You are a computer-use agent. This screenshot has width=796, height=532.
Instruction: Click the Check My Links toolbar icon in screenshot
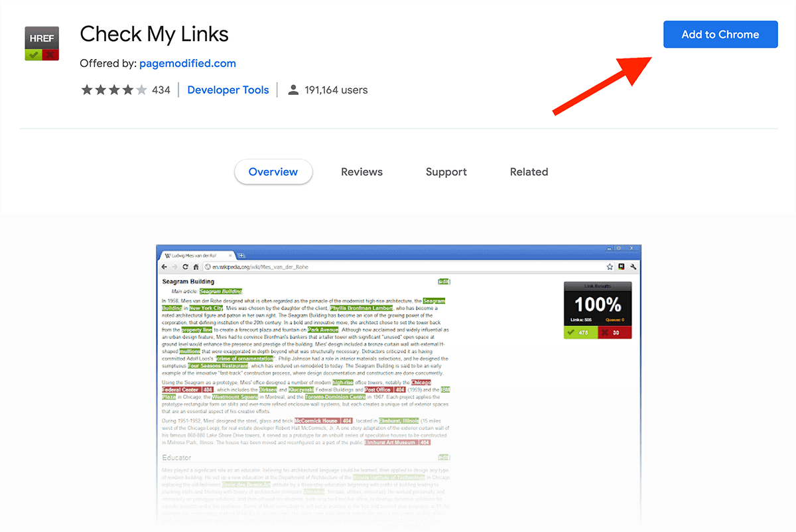(x=621, y=267)
